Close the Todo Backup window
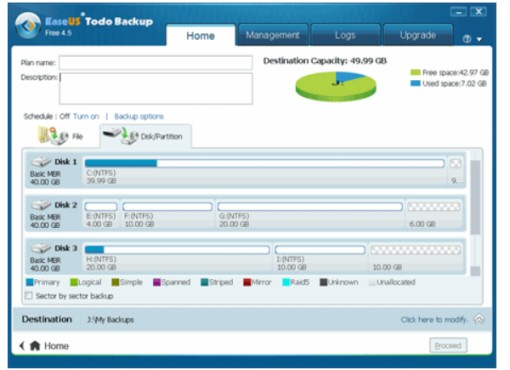Screen dimensions: 510x370 tap(478, 12)
